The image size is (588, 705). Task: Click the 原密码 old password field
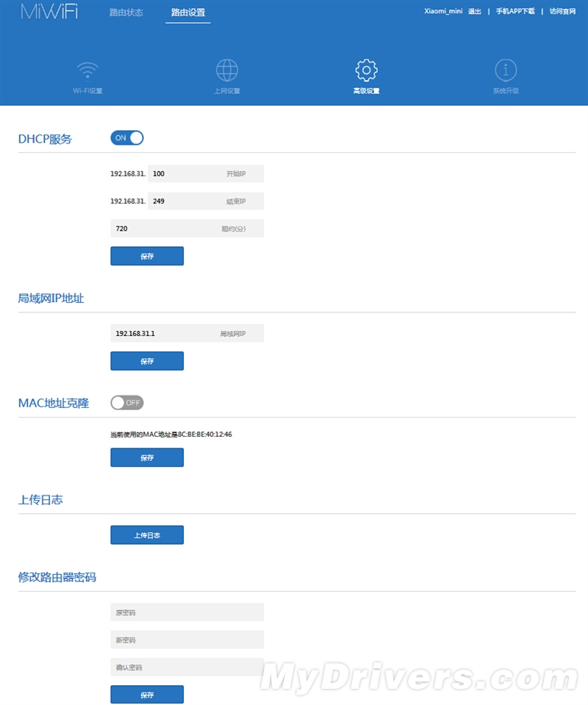click(x=187, y=612)
